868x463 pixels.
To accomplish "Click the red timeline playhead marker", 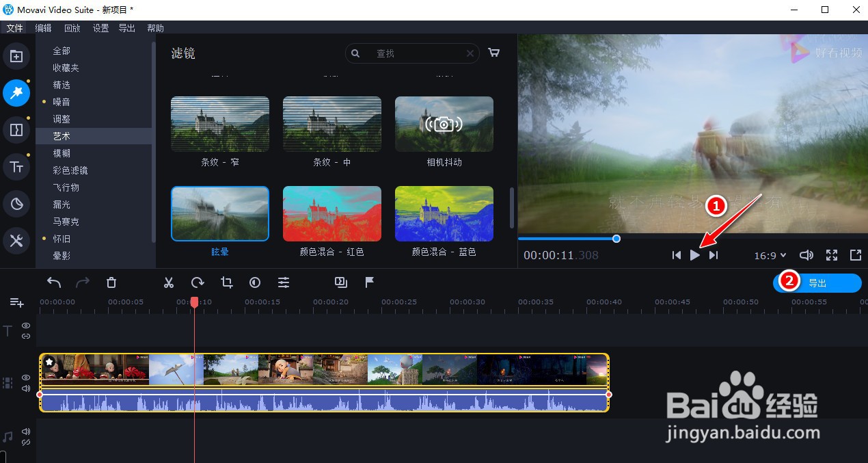I will [194, 302].
